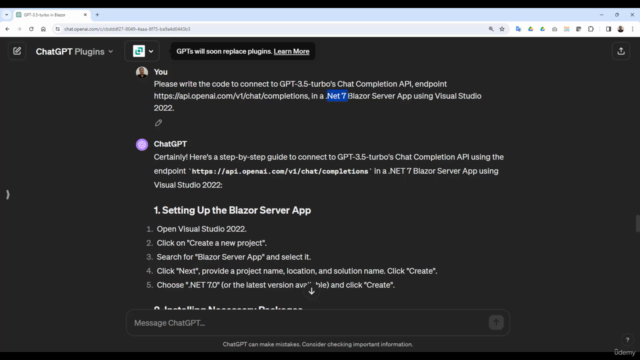Go to the browser home page icon
The image size is (640, 360).
click(43, 29)
